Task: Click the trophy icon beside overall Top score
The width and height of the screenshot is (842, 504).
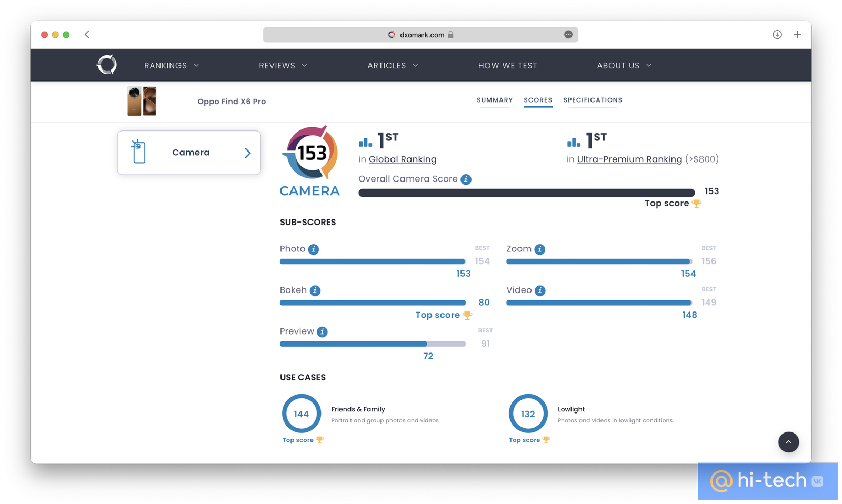Action: [697, 204]
